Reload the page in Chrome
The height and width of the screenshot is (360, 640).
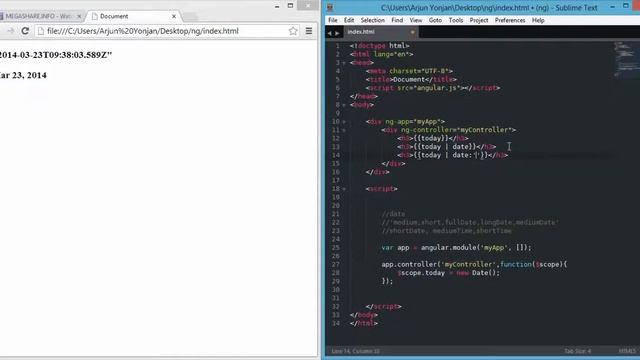tap(25, 31)
